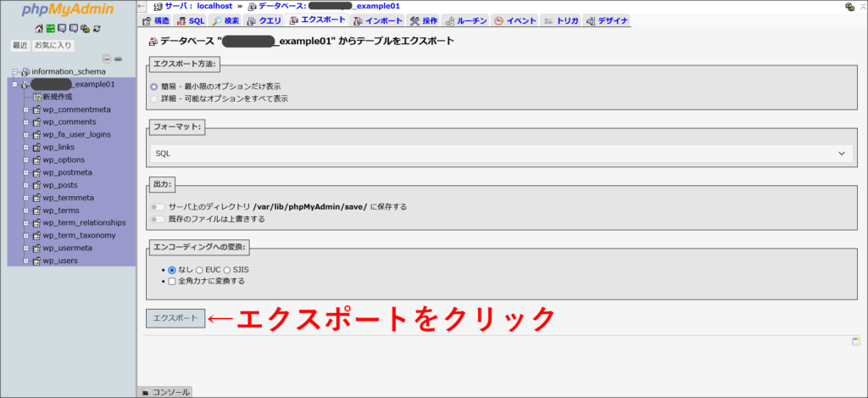Click the phpMyAdmin logo
Image resolution: width=868 pixels, height=398 pixels.
(x=68, y=10)
